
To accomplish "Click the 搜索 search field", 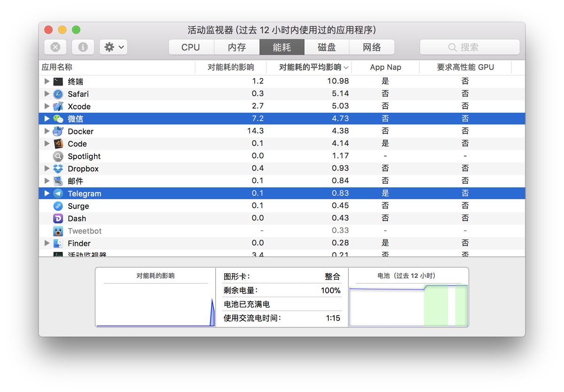I will point(470,47).
